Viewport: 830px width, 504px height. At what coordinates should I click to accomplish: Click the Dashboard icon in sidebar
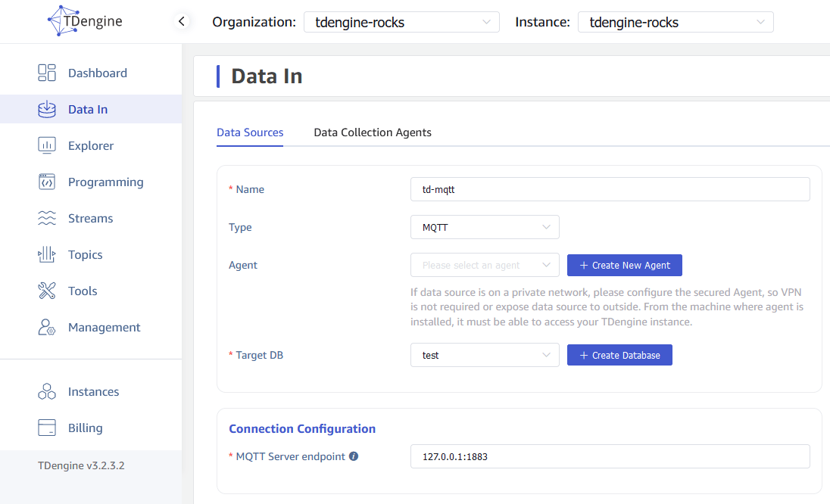click(x=47, y=73)
